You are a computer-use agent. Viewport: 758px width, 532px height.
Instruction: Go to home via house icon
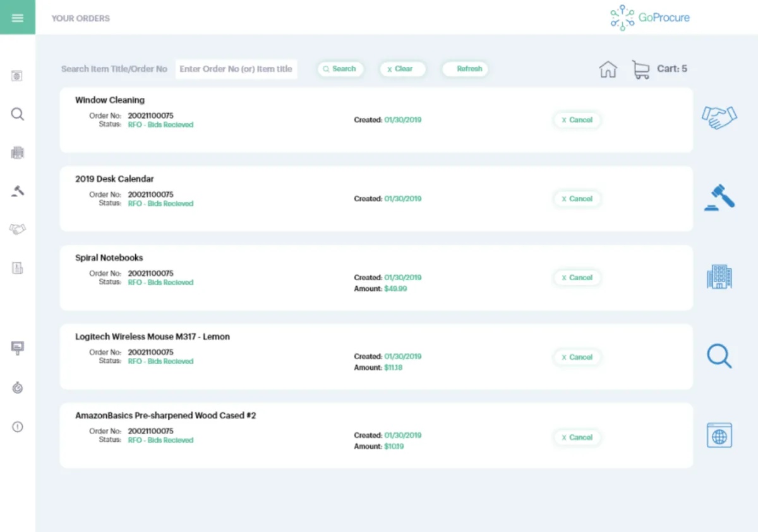(608, 69)
